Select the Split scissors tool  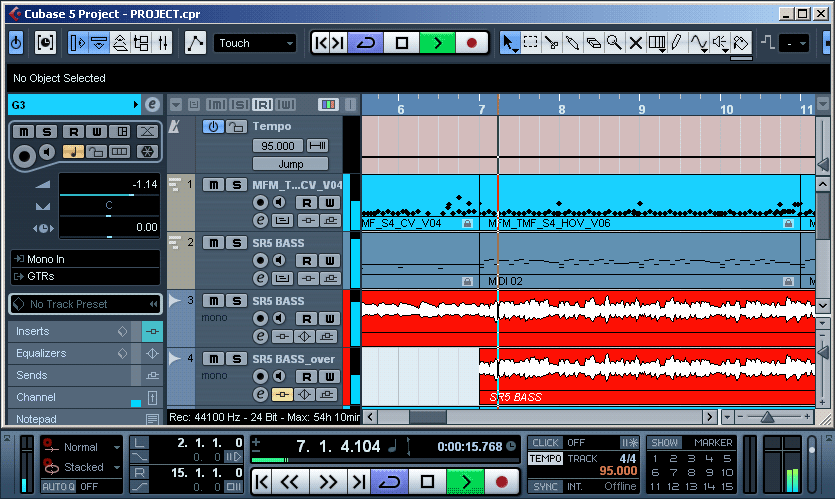[x=552, y=43]
